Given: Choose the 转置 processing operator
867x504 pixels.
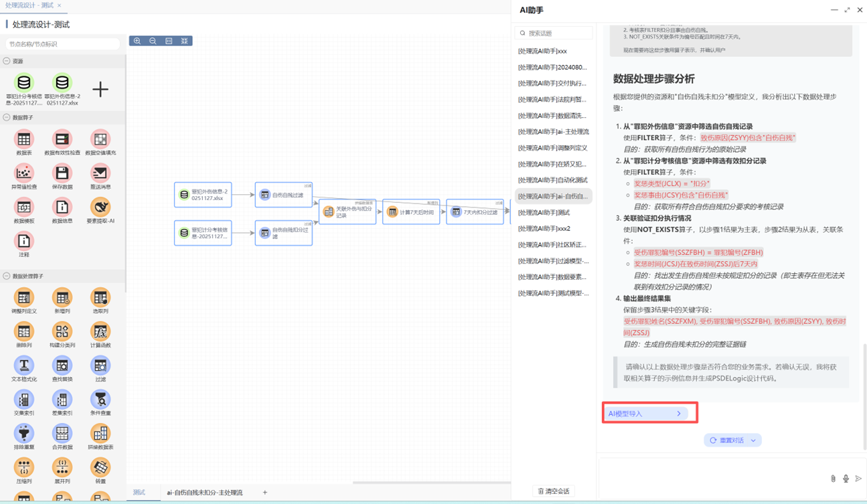Looking at the screenshot, I should (100, 468).
